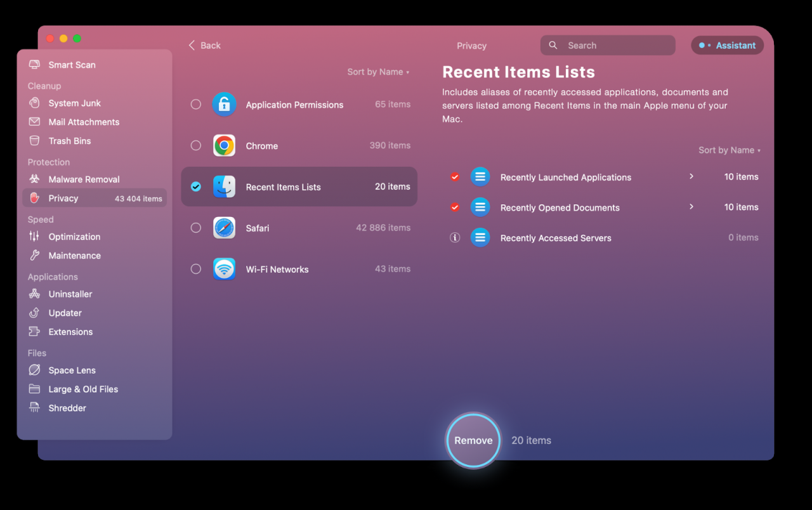This screenshot has width=812, height=510.
Task: Open the Assistant panel
Action: pos(728,45)
